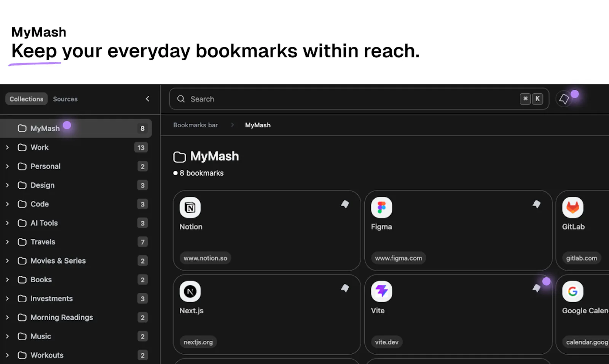Screen dimensions: 609x364
Task: Open the Books collection
Action: [x=76, y=280]
